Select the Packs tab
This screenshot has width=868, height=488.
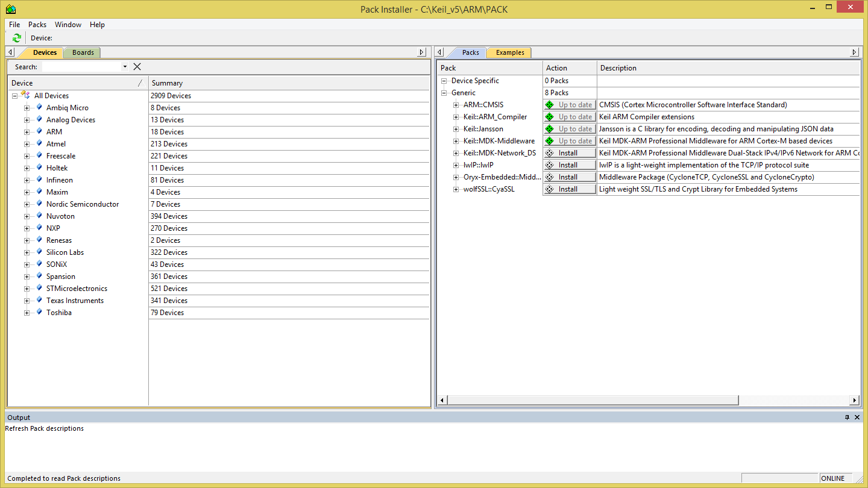[x=470, y=52]
